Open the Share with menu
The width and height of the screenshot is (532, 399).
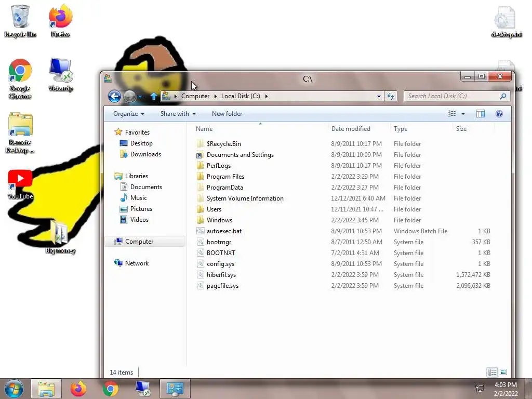[178, 114]
